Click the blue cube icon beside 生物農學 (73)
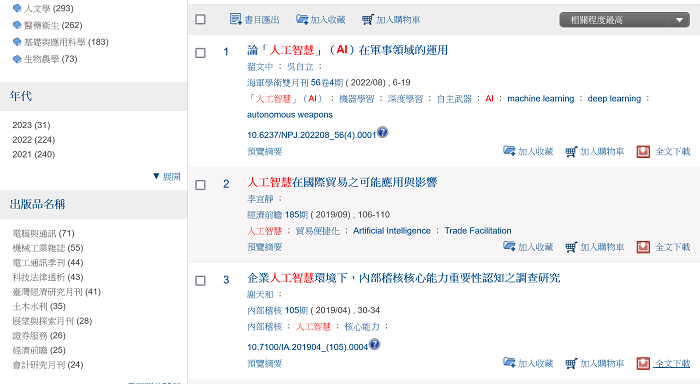Image resolution: width=700 pixels, height=384 pixels. pyautogui.click(x=17, y=59)
